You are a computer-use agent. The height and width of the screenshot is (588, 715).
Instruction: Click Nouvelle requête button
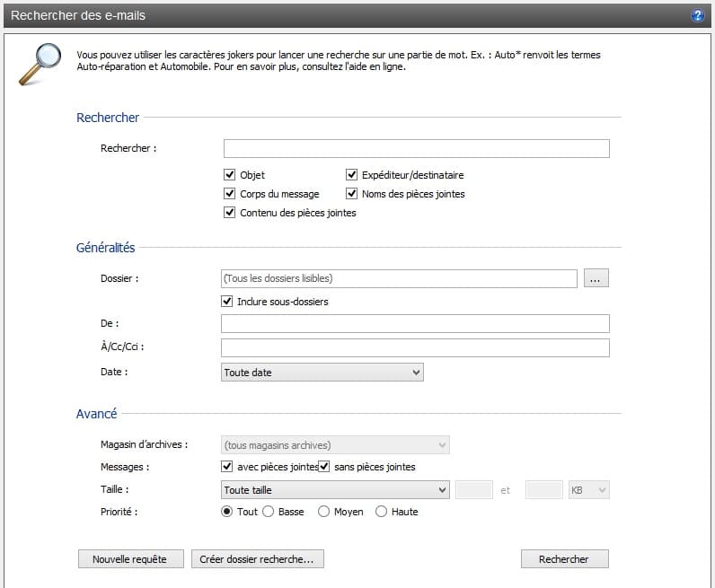[129, 559]
